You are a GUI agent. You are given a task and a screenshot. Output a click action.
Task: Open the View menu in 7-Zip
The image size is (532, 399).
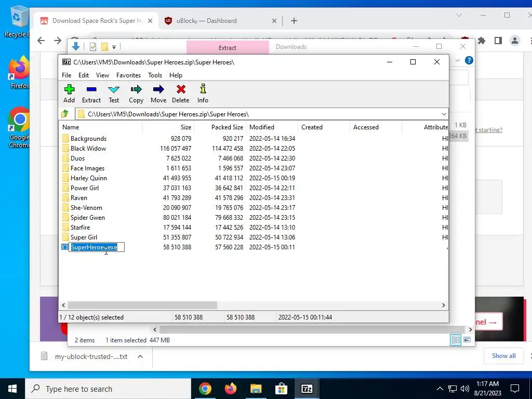(x=102, y=75)
